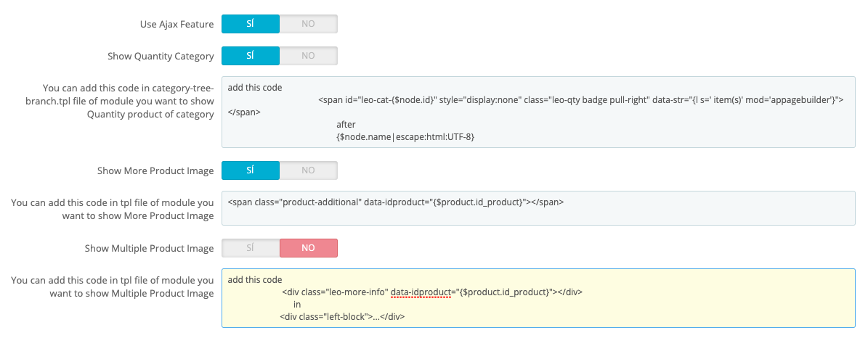868x338 pixels.
Task: Switch Use Ajax Feature to NO
Action: tap(308, 24)
